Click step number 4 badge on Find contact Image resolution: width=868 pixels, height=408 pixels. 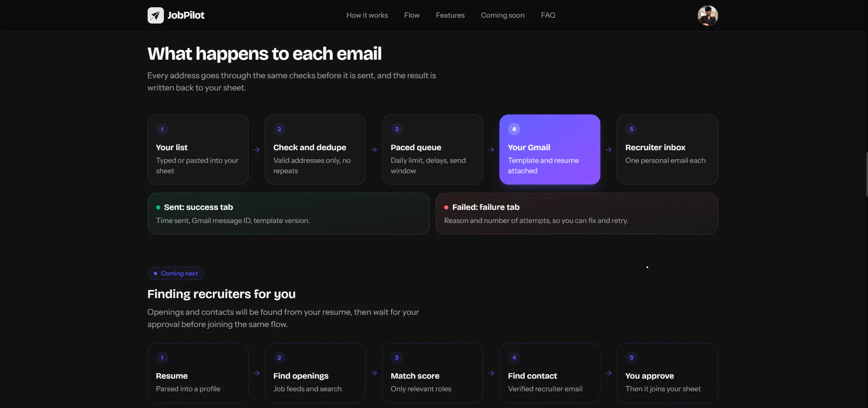click(x=514, y=358)
